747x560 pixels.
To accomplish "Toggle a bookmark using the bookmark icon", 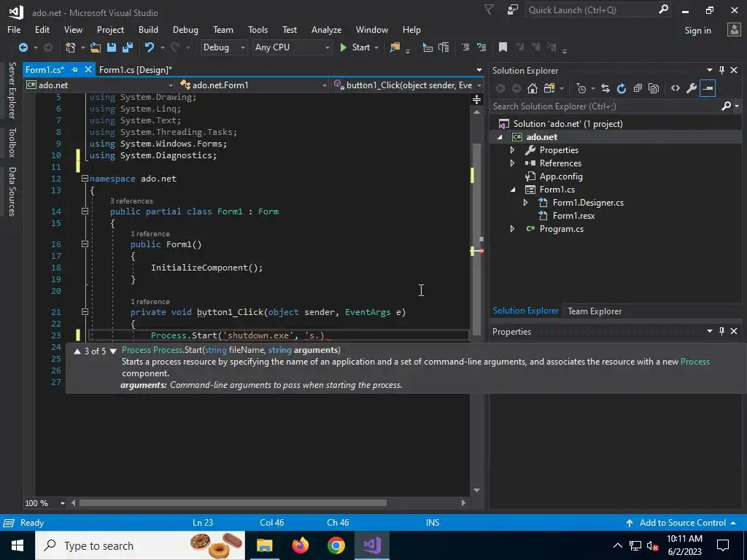I will pyautogui.click(x=503, y=47).
